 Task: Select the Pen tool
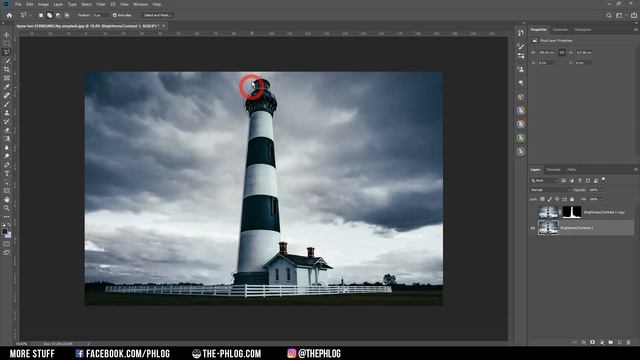[x=7, y=165]
